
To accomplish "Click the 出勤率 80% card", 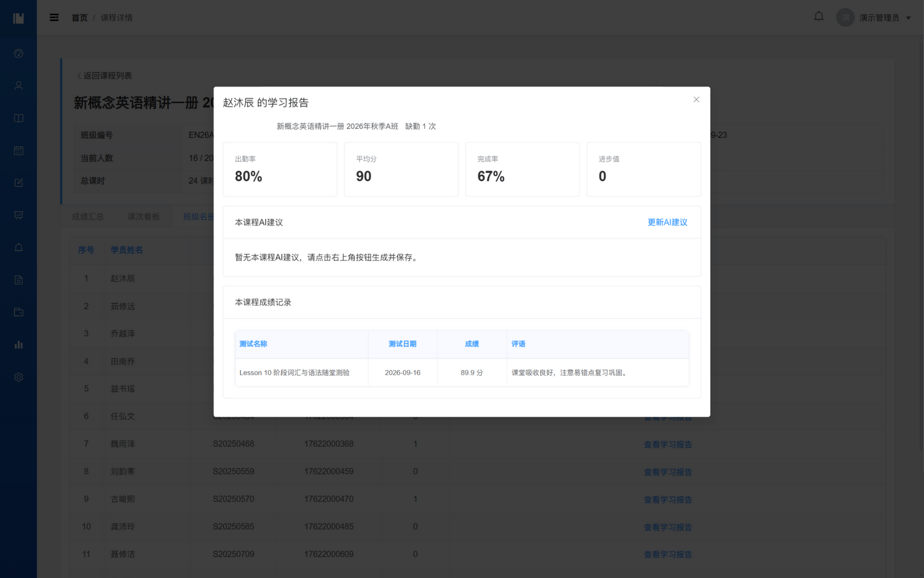I will pyautogui.click(x=280, y=169).
